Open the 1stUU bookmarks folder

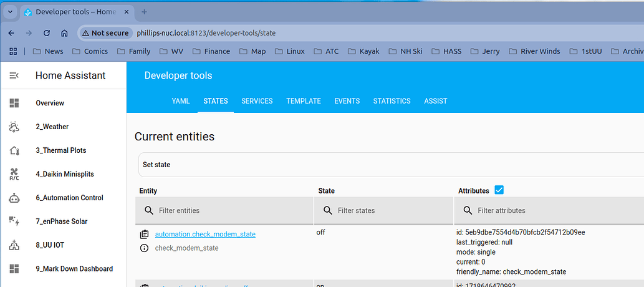click(x=585, y=51)
